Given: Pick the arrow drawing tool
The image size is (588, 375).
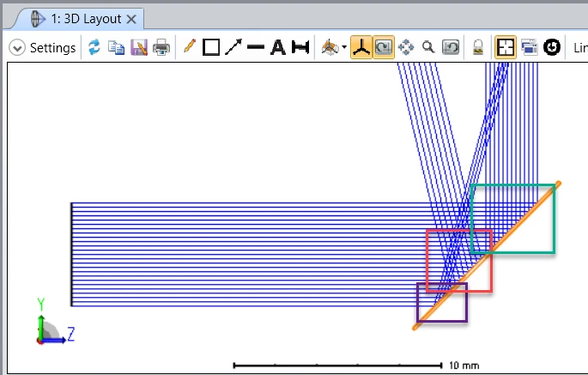Looking at the screenshot, I should [x=233, y=47].
